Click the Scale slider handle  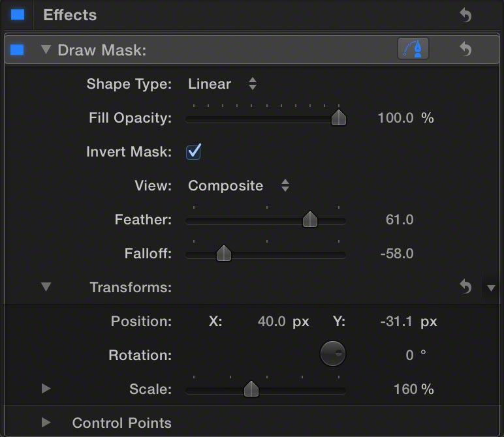pyautogui.click(x=251, y=389)
